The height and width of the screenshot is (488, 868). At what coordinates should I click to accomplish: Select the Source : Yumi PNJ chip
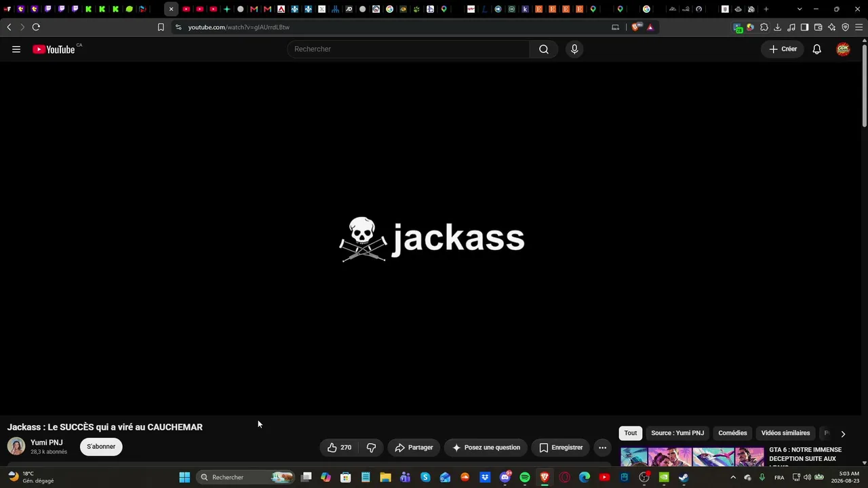(x=677, y=433)
